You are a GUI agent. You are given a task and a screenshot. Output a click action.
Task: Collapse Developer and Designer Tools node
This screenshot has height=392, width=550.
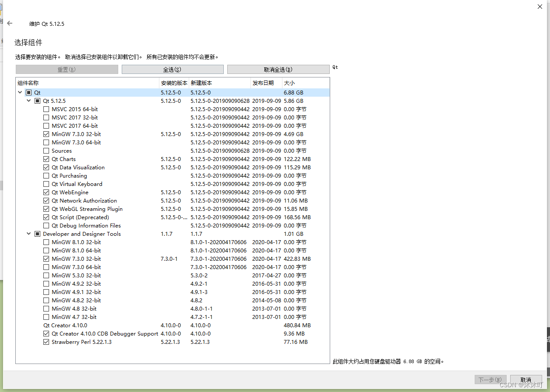pos(29,234)
